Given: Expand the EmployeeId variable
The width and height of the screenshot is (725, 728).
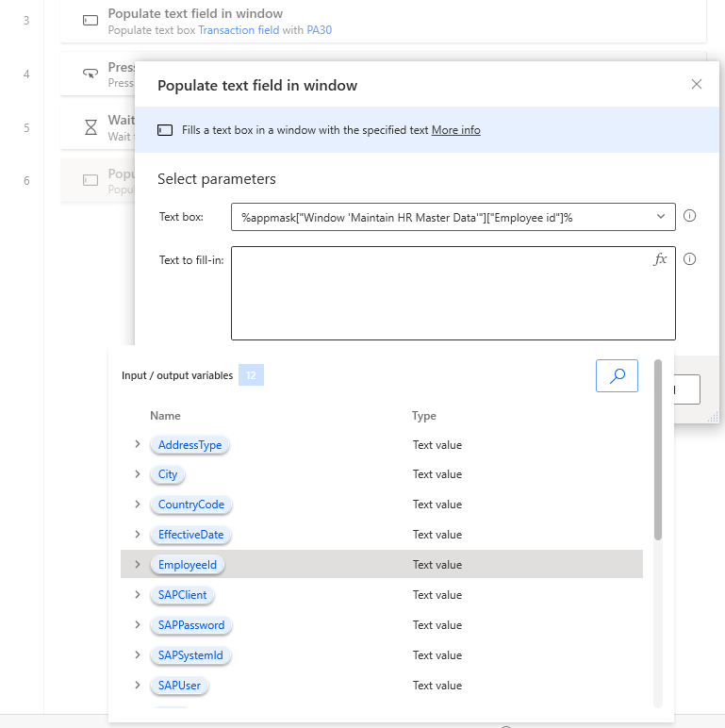Looking at the screenshot, I should [138, 565].
